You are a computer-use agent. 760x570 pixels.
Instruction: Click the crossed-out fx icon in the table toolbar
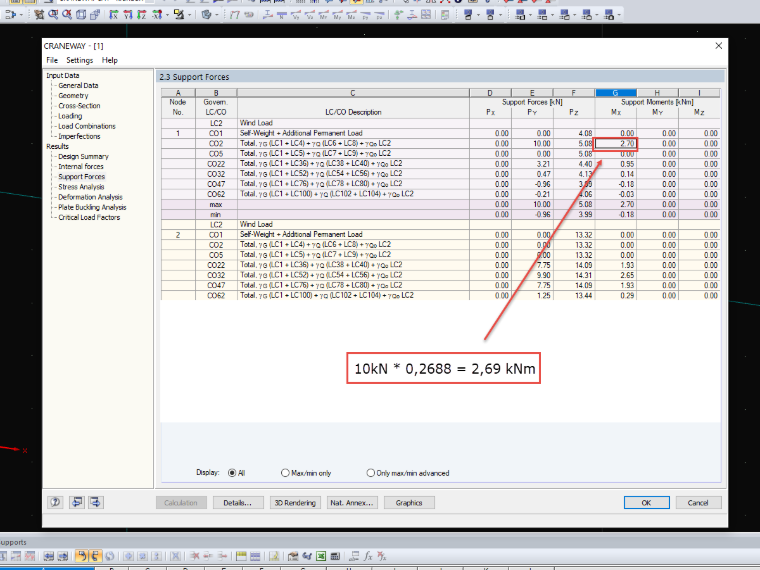(x=381, y=556)
